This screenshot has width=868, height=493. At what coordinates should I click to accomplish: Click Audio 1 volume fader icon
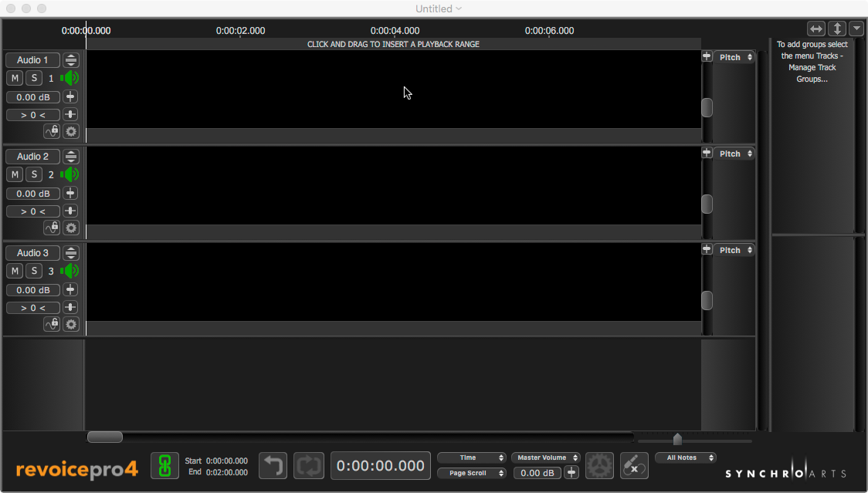(x=70, y=96)
